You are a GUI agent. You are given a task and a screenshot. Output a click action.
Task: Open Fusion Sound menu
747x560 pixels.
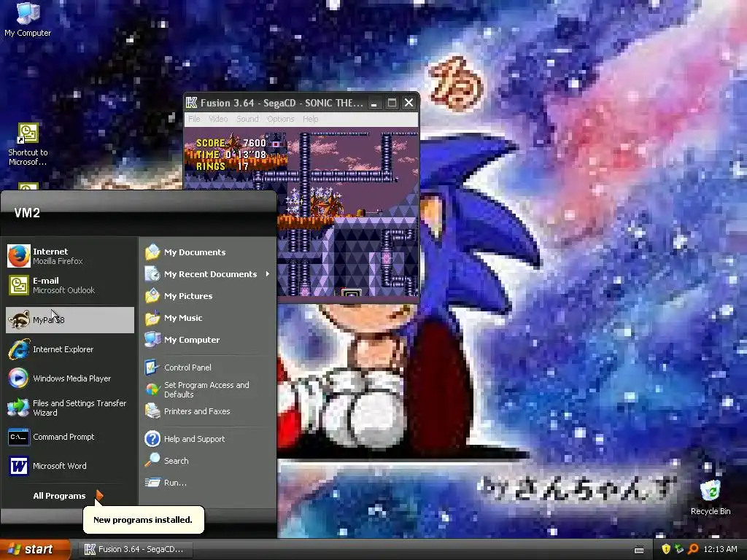click(x=247, y=119)
